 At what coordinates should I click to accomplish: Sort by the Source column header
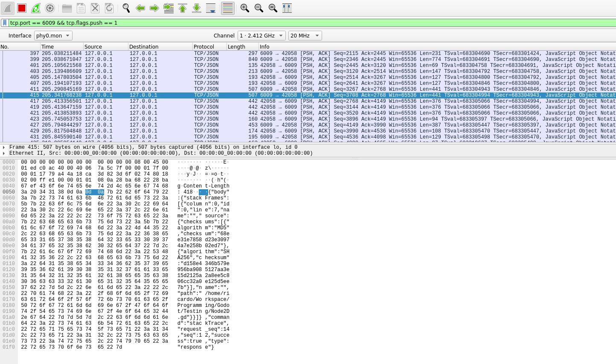[106, 47]
